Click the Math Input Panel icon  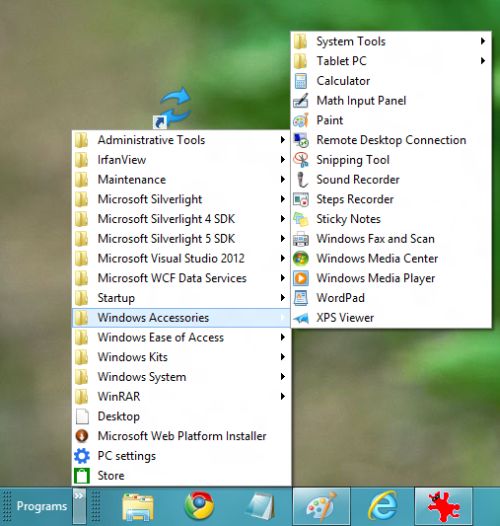click(x=301, y=101)
